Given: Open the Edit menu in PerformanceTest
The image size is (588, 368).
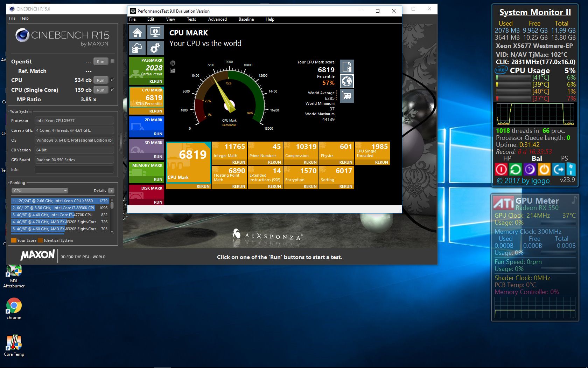Looking at the screenshot, I should coord(151,19).
